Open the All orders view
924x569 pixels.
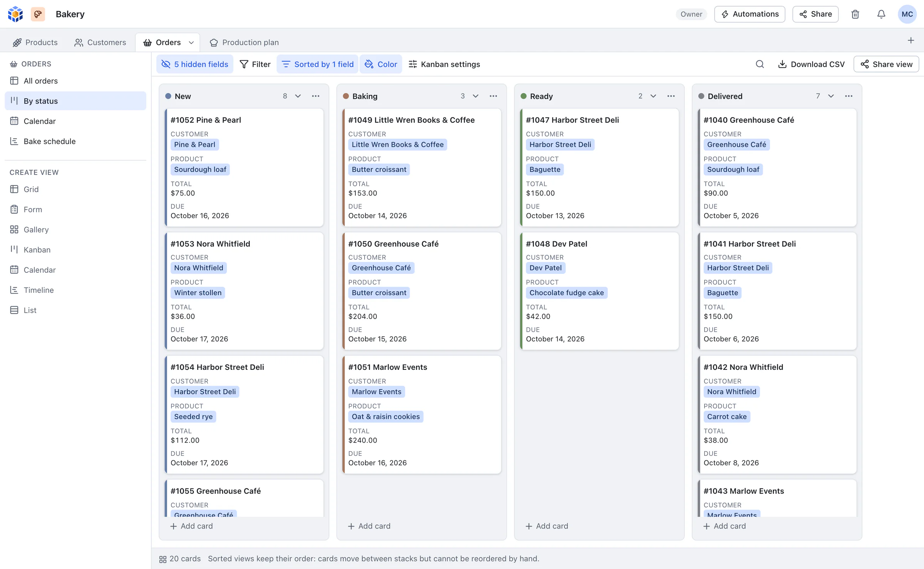[x=75, y=81]
